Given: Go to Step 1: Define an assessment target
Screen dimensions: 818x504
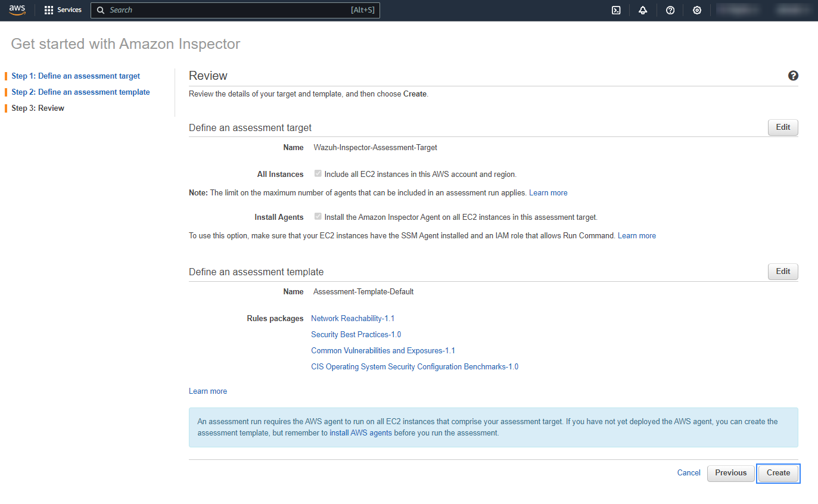Looking at the screenshot, I should tap(76, 76).
